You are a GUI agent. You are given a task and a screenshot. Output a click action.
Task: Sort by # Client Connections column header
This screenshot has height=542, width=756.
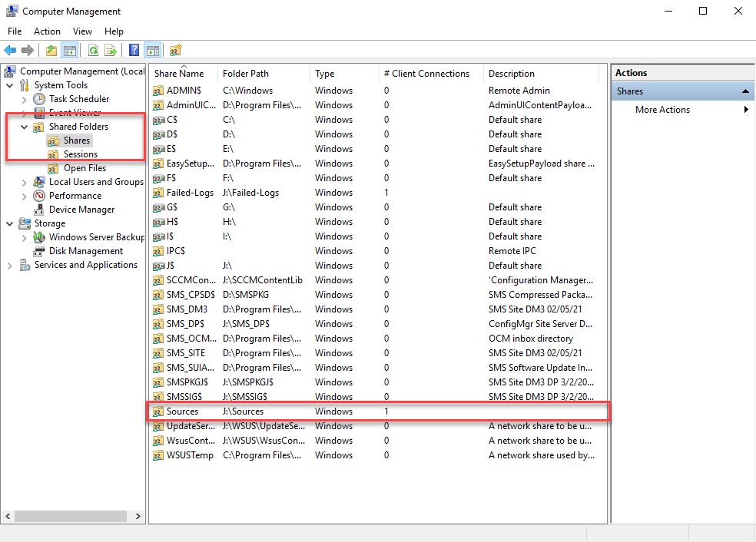click(430, 74)
